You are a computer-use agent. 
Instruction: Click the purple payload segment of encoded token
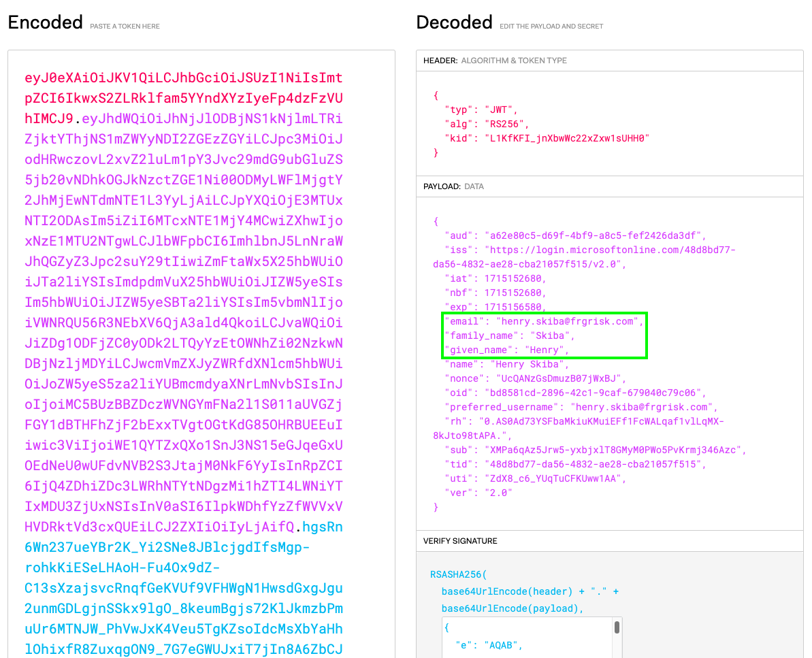click(184, 323)
